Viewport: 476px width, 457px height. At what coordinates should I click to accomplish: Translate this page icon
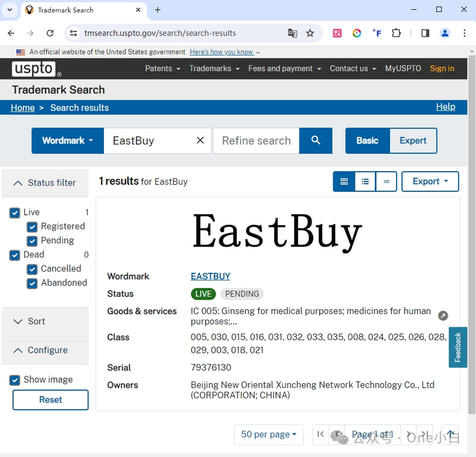(292, 33)
